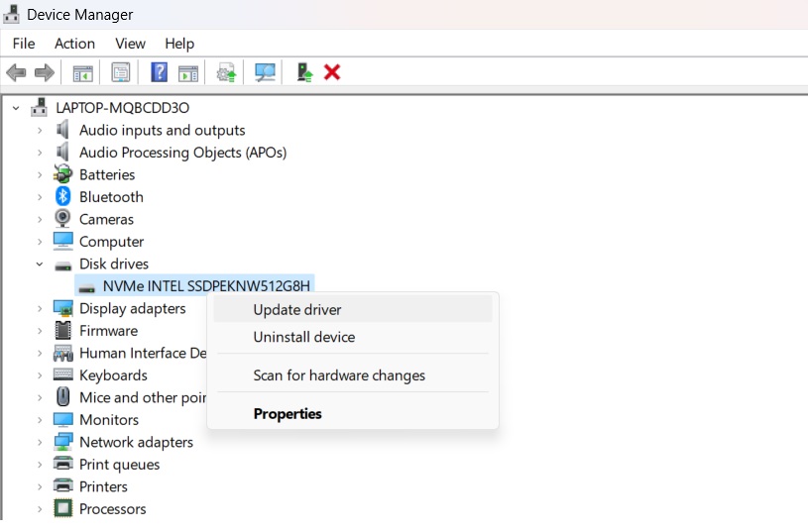Click the Bluetooth logo icon
Screen dimensions: 808x532
(x=62, y=196)
